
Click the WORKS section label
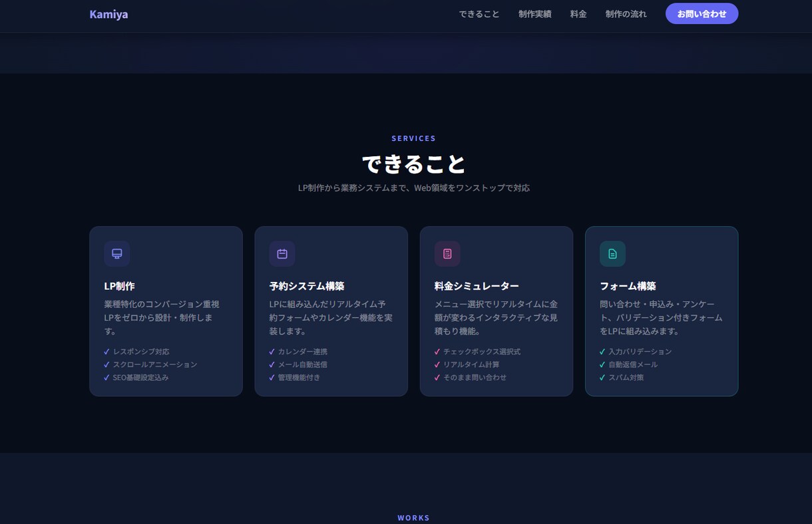(414, 517)
